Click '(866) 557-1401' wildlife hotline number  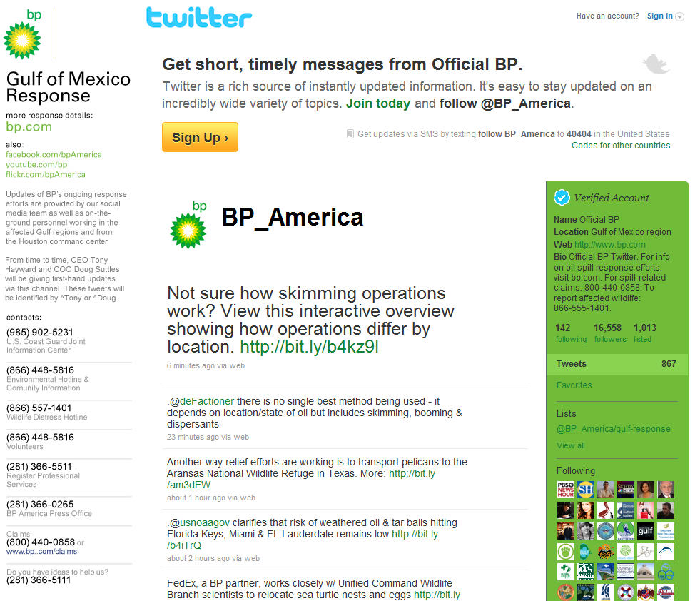coord(39,408)
